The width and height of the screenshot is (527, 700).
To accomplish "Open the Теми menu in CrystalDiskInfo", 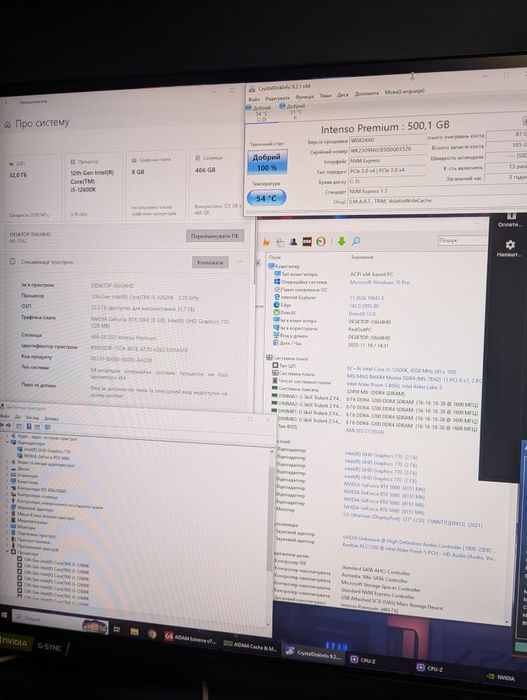I will [326, 95].
